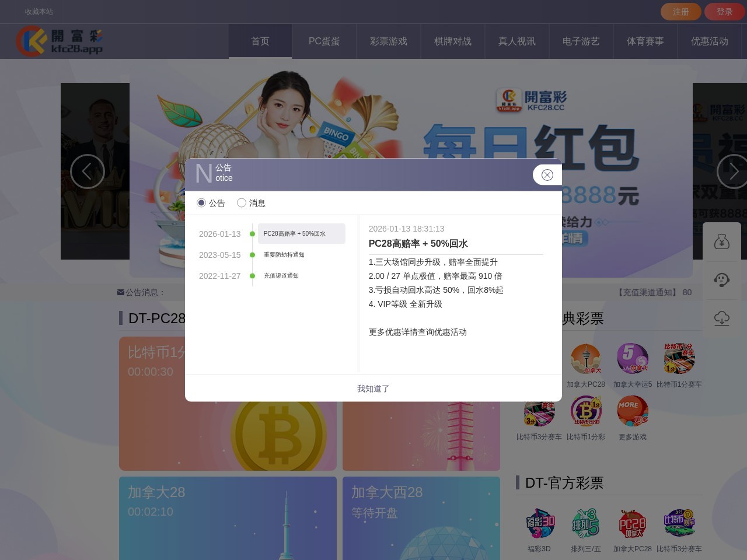Click the 登录 login button
The width and height of the screenshot is (747, 560).
click(x=724, y=12)
